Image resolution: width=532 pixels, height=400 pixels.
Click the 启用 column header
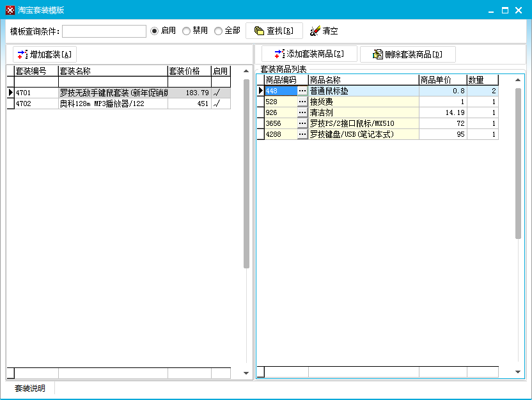(x=221, y=71)
